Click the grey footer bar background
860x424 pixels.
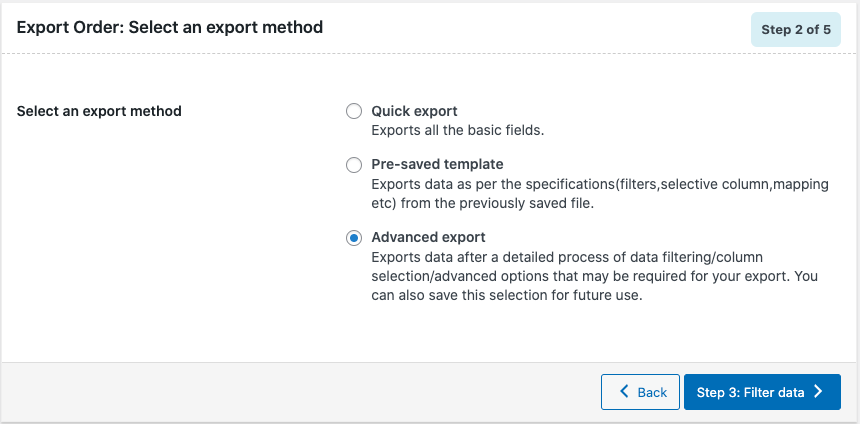point(302,392)
